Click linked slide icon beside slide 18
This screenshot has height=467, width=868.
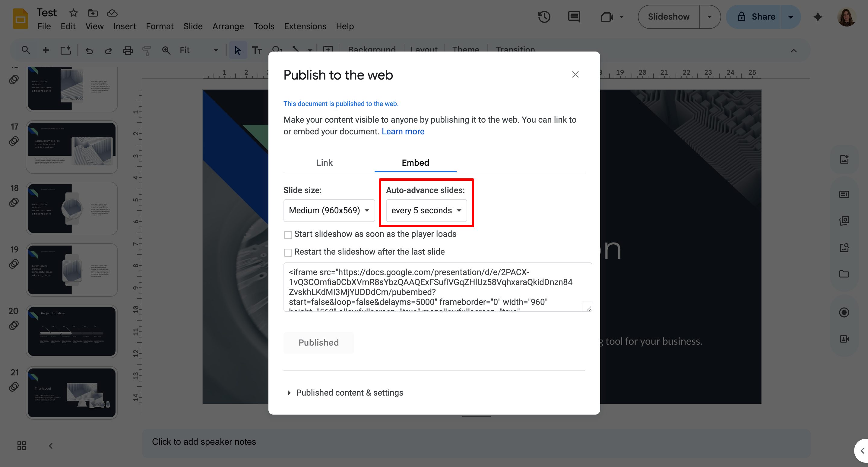tap(14, 202)
